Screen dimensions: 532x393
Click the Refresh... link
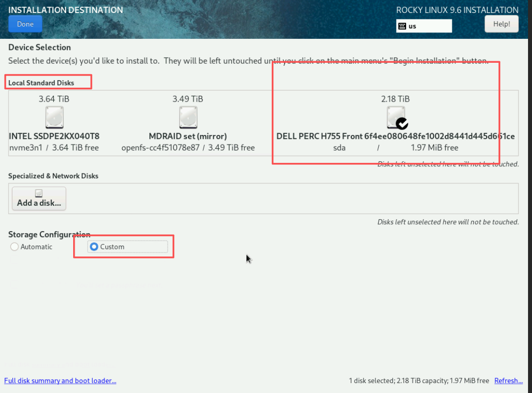(508, 381)
